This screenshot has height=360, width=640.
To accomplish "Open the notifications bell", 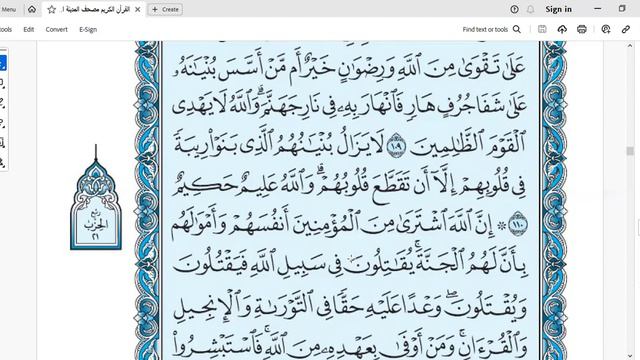I will pos(530,9).
